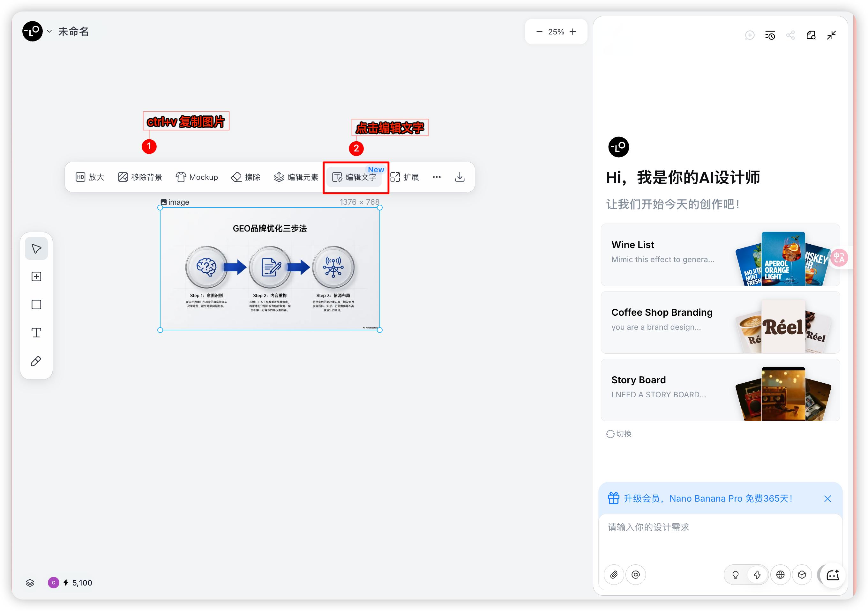Click 移除背景 in the image toolbar
This screenshot has height=611, width=868.
tap(140, 177)
